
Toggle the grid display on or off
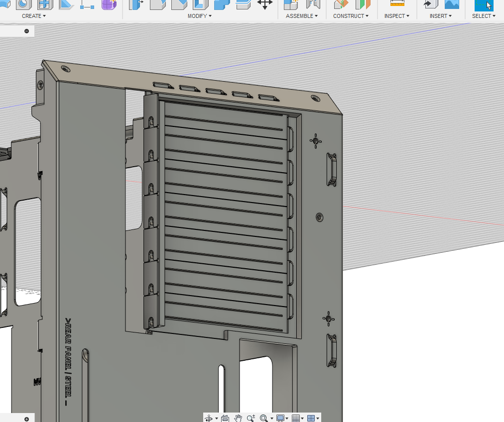(x=296, y=418)
